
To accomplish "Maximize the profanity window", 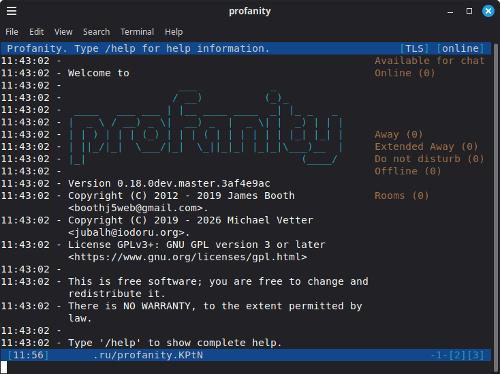I will pos(469,11).
